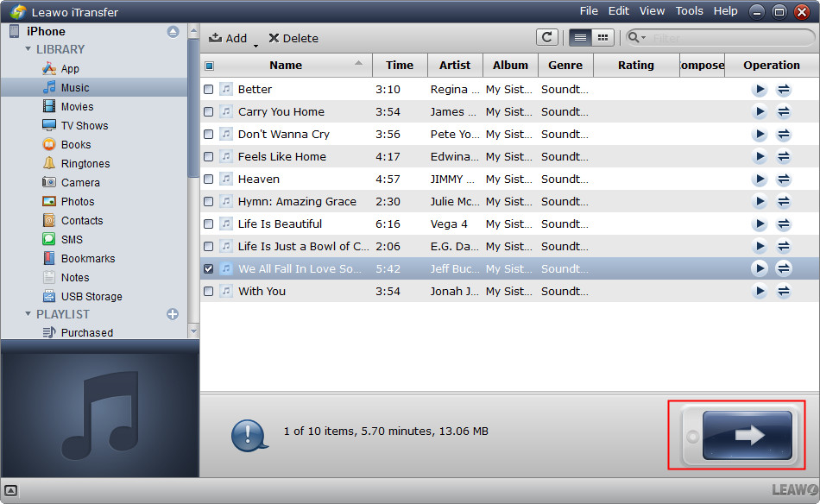The height and width of the screenshot is (504, 820).
Task: Eject the iPhone device
Action: 173,31
